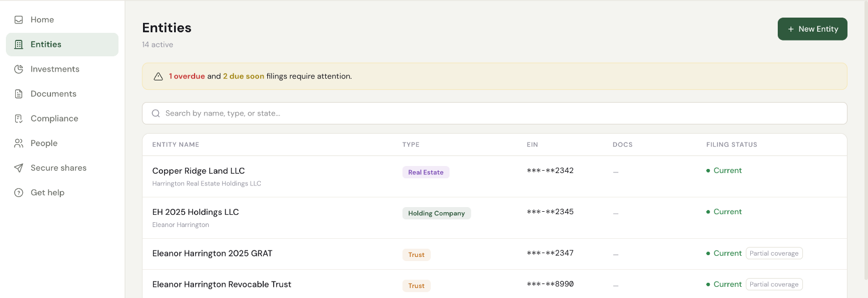Click the '1 overdue' filings link
Screen dimensions: 868x298
[x=187, y=76]
